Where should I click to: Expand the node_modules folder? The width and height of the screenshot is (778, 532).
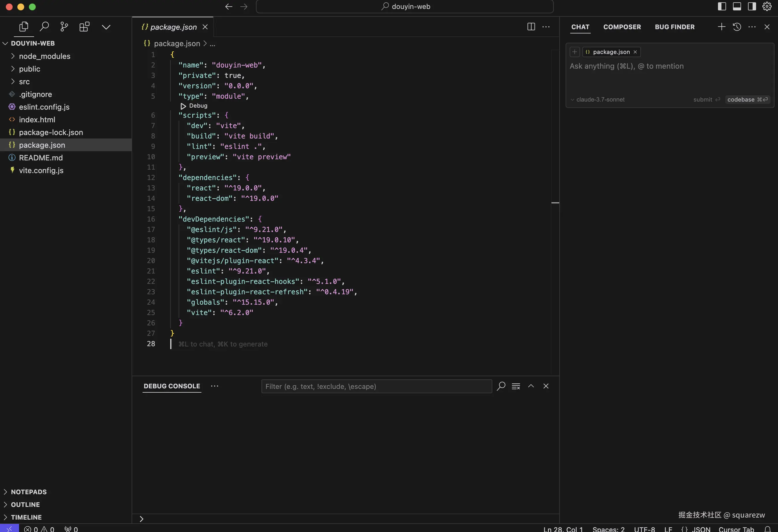coord(44,56)
